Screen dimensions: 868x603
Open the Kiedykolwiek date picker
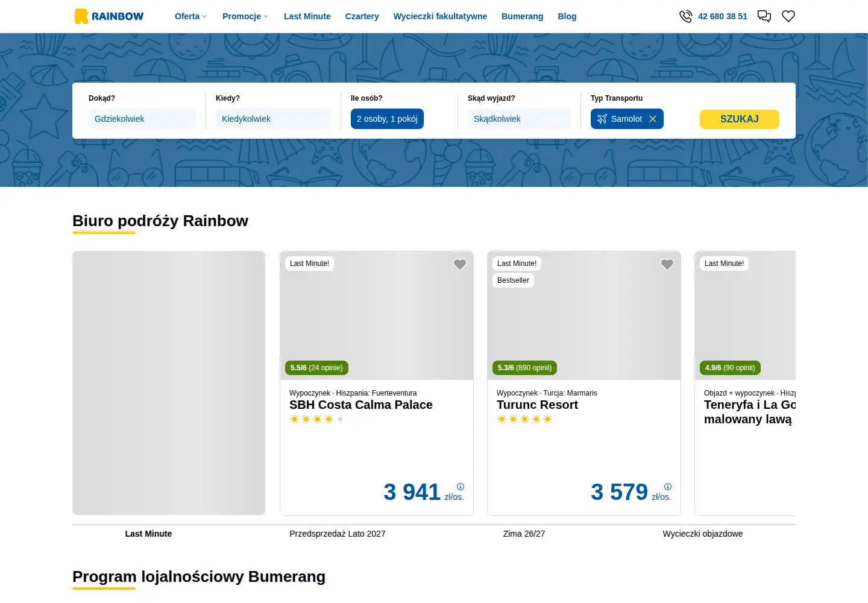[273, 119]
